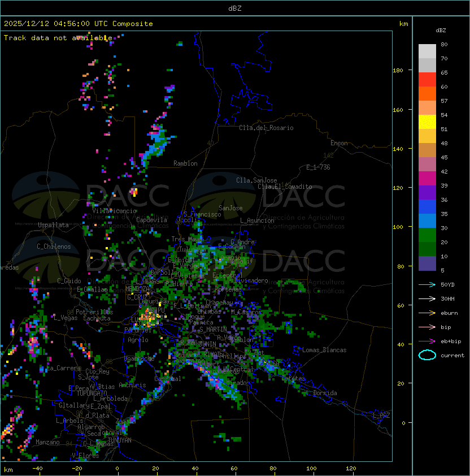Image resolution: width=470 pixels, height=476 pixels.
Task: Click the green 30 dBZ color swatch
Action: [427, 235]
